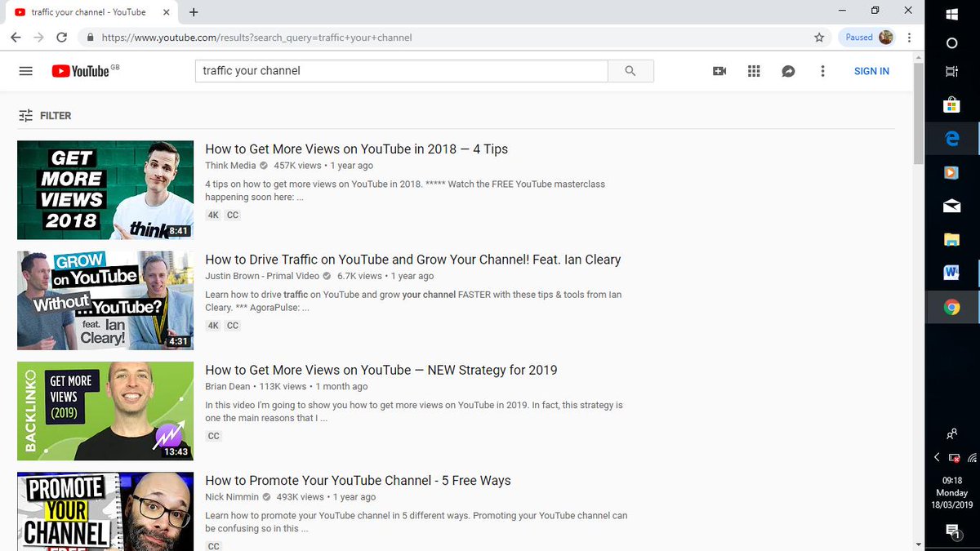Screen dimensions: 980x551
Task: Open Mail app on taskbar
Action: pos(951,207)
